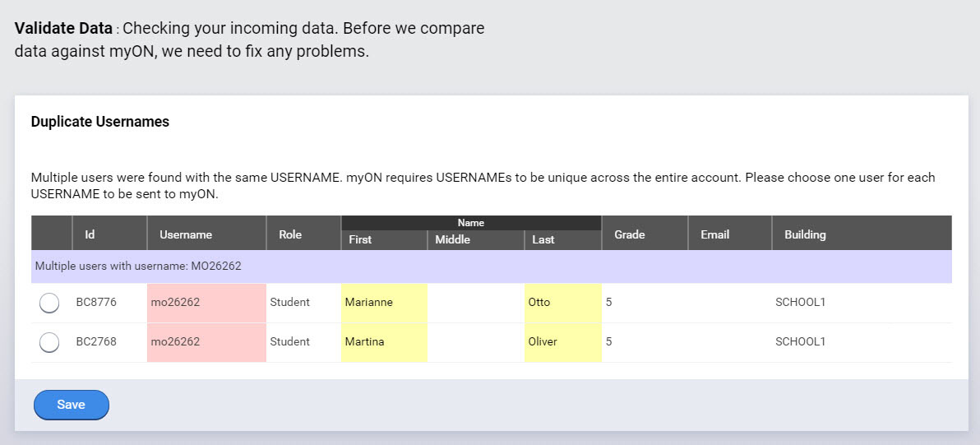Click the Middle name column header

476,240
